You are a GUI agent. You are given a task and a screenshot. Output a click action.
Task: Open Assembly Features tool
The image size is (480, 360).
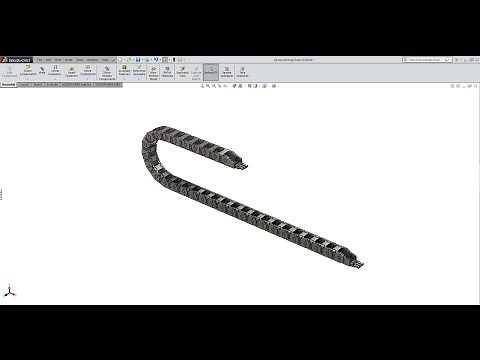[124, 70]
